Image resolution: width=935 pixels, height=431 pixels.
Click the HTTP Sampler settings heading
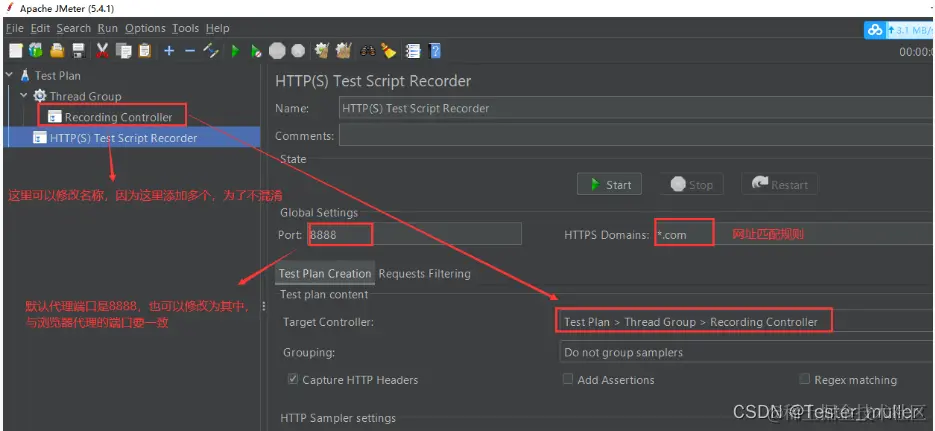[338, 418]
